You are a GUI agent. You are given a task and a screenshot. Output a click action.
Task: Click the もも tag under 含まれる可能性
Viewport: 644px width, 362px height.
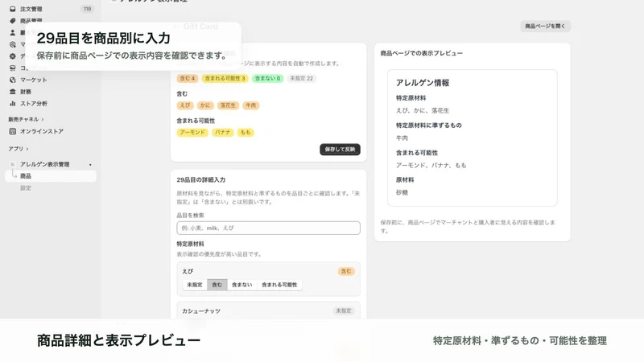click(x=246, y=133)
